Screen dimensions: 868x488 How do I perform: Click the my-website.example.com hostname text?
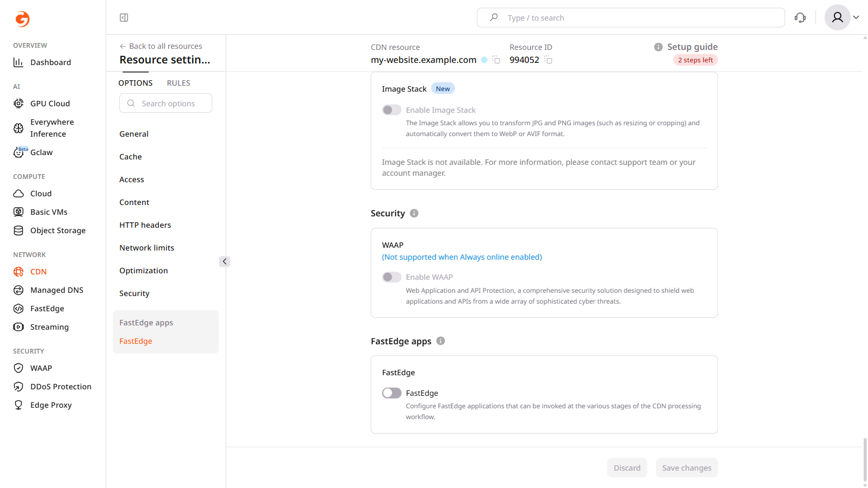coord(424,60)
